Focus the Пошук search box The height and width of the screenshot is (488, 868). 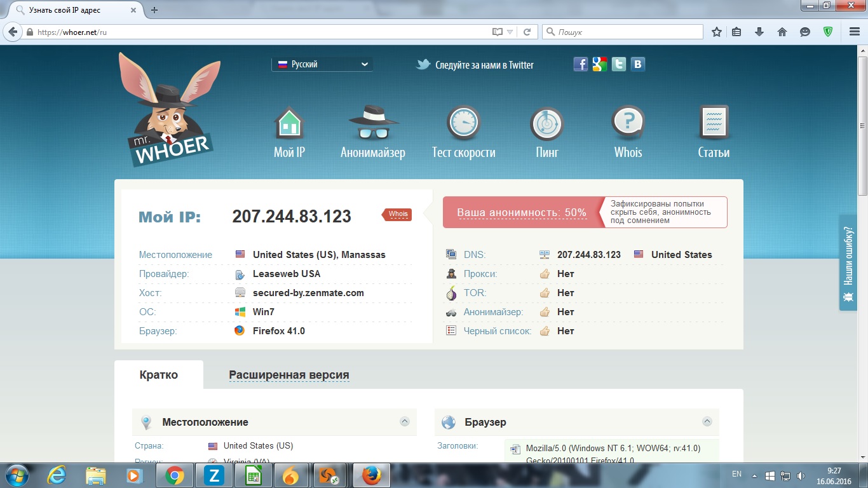click(623, 32)
